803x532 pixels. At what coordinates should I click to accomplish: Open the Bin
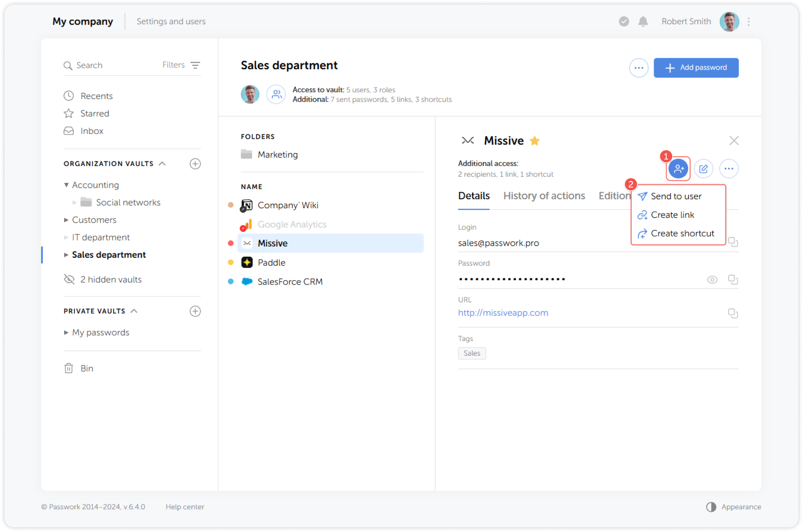87,368
